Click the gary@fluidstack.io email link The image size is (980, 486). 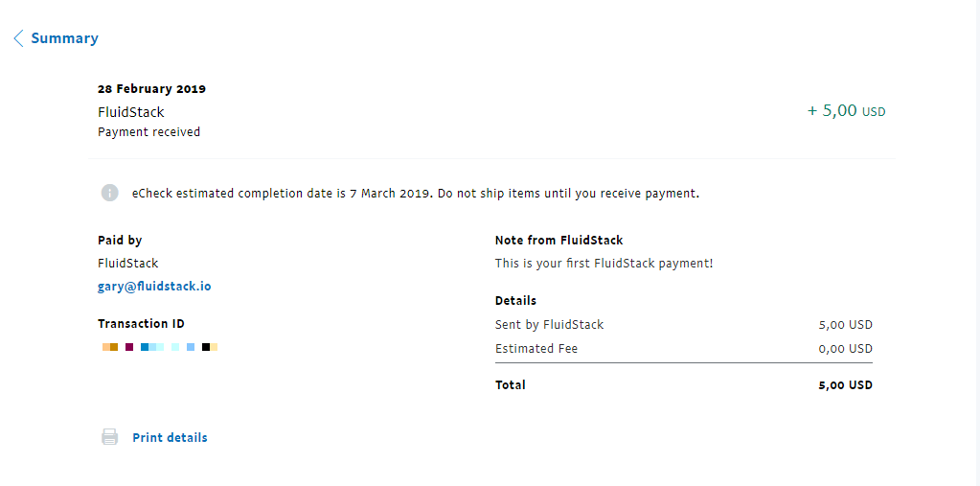154,287
